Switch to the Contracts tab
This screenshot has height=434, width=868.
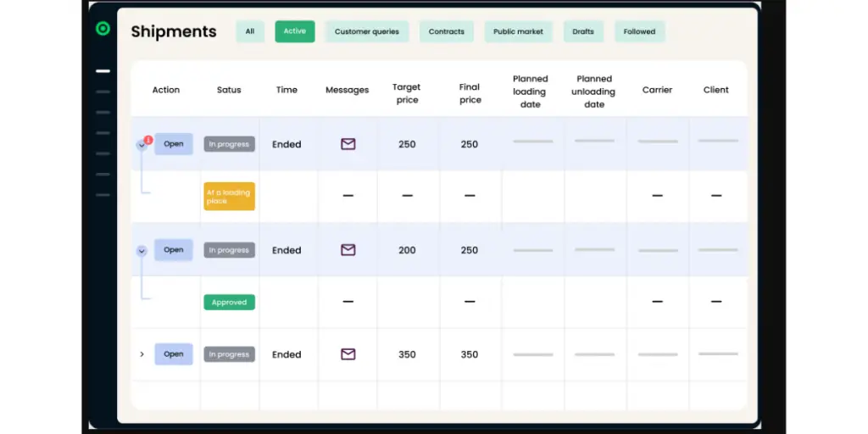[446, 31]
